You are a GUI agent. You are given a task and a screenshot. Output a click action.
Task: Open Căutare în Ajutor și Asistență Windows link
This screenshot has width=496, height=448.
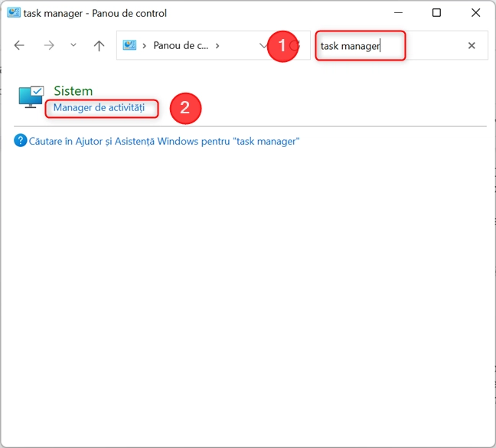(x=164, y=141)
